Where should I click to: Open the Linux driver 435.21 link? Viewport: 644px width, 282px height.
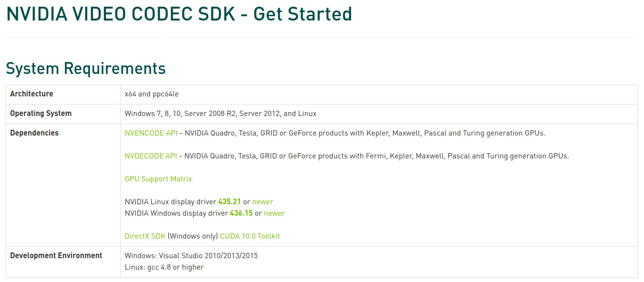pyautogui.click(x=229, y=202)
